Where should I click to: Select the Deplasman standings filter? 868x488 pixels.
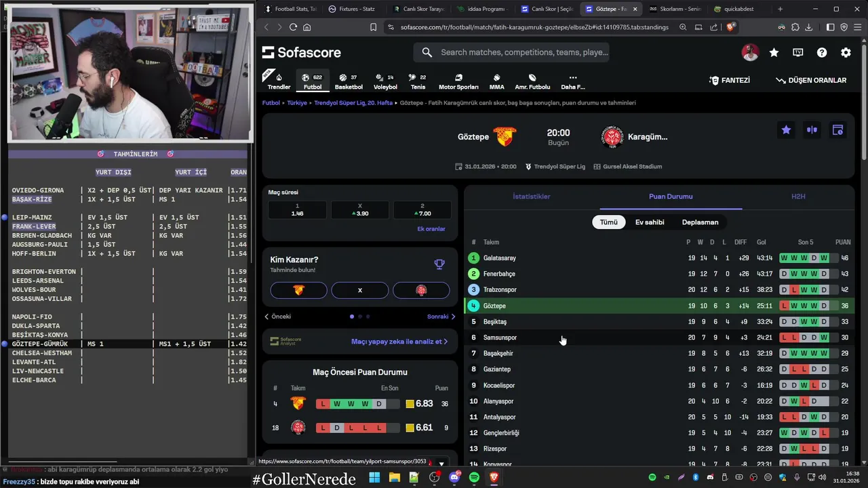pos(700,222)
